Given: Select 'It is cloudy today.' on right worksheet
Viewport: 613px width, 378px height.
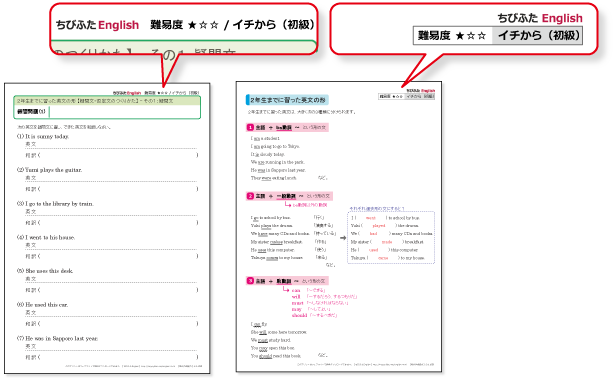Looking at the screenshot, I should [268, 154].
